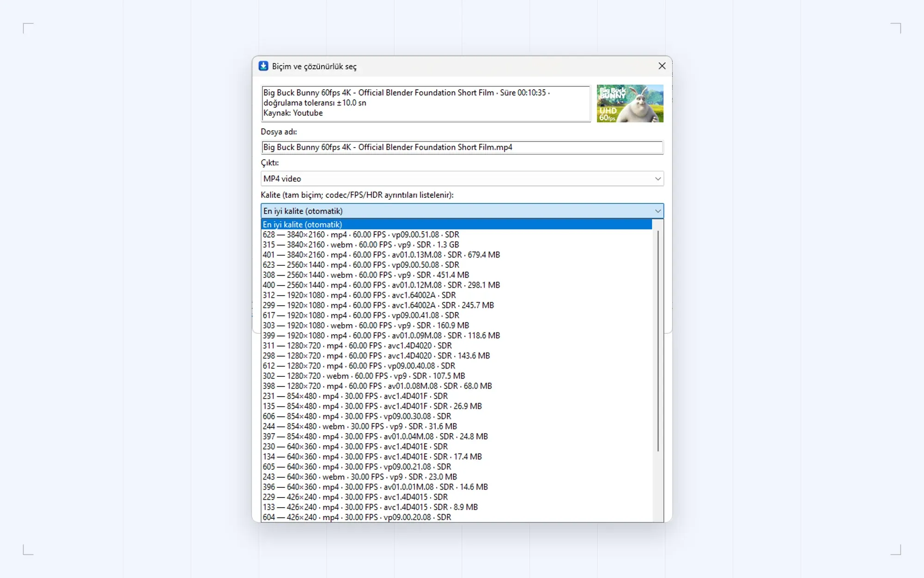The image size is (924, 578).
Task: Collapse the Kalite quality combo box
Action: [462, 211]
